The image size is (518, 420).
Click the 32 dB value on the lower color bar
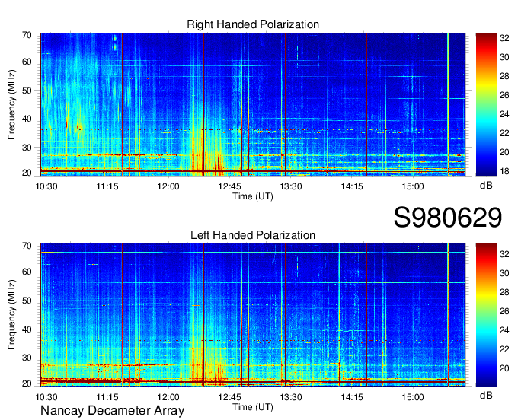click(504, 254)
